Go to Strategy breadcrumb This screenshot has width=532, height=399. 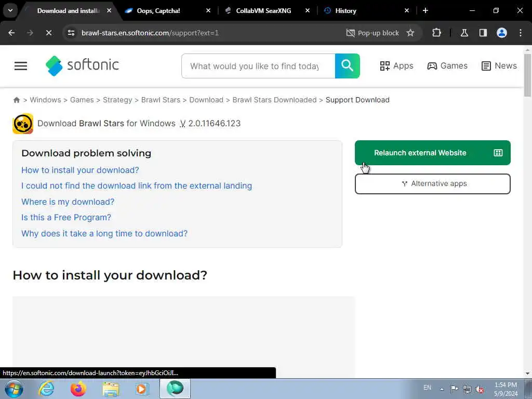click(x=117, y=100)
